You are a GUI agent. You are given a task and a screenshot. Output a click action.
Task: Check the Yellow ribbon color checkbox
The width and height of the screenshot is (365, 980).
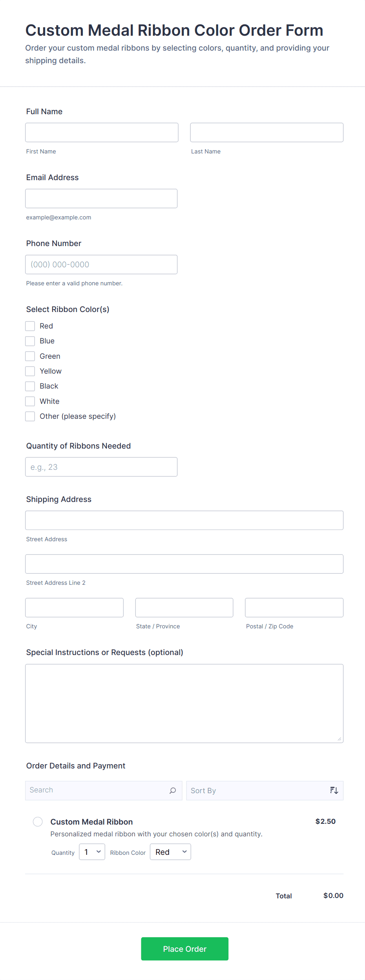[30, 371]
